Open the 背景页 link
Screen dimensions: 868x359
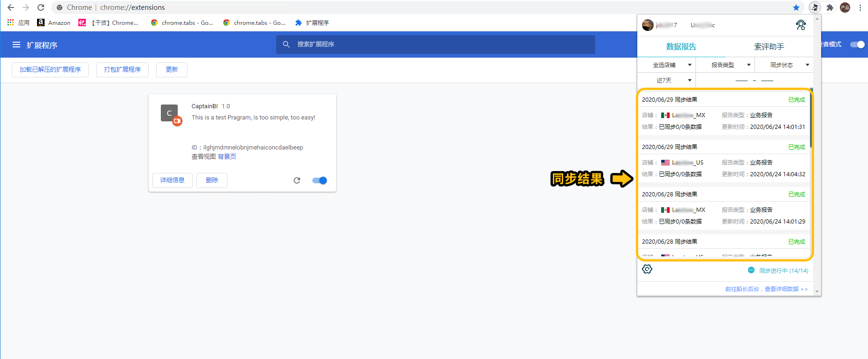[227, 157]
